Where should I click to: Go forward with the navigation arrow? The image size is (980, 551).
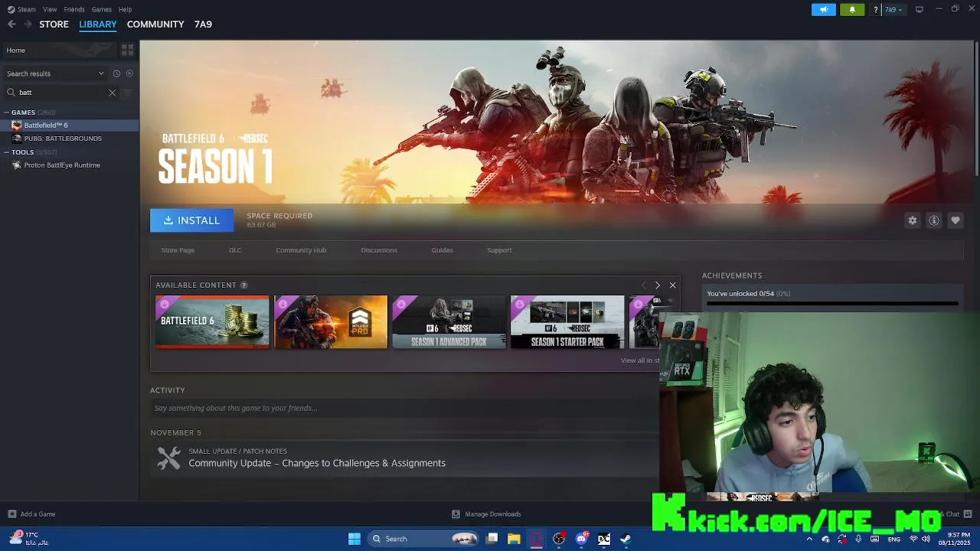[28, 24]
